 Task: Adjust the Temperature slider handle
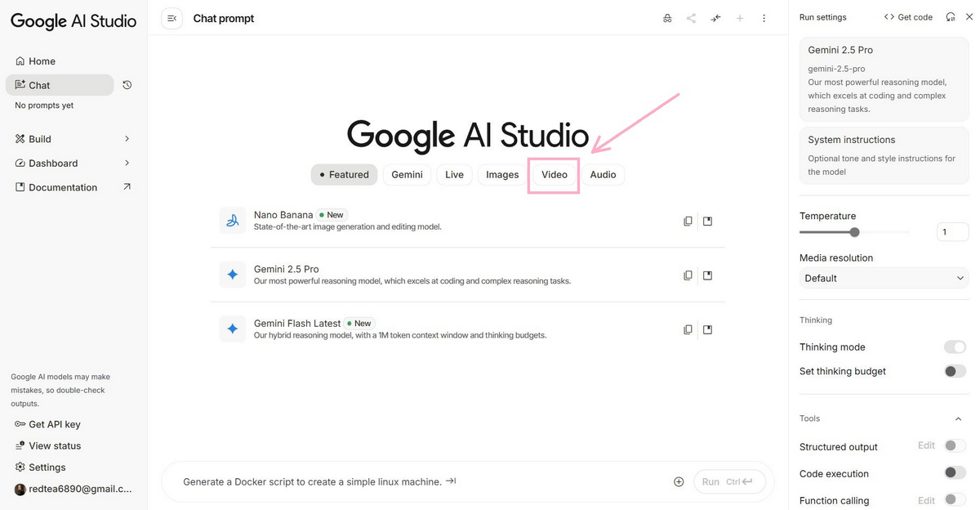click(x=854, y=232)
